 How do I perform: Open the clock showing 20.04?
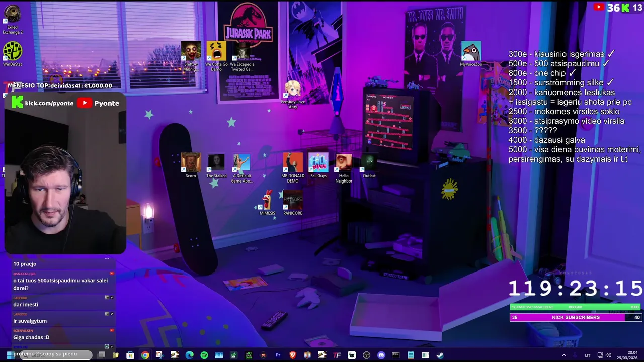(628, 355)
